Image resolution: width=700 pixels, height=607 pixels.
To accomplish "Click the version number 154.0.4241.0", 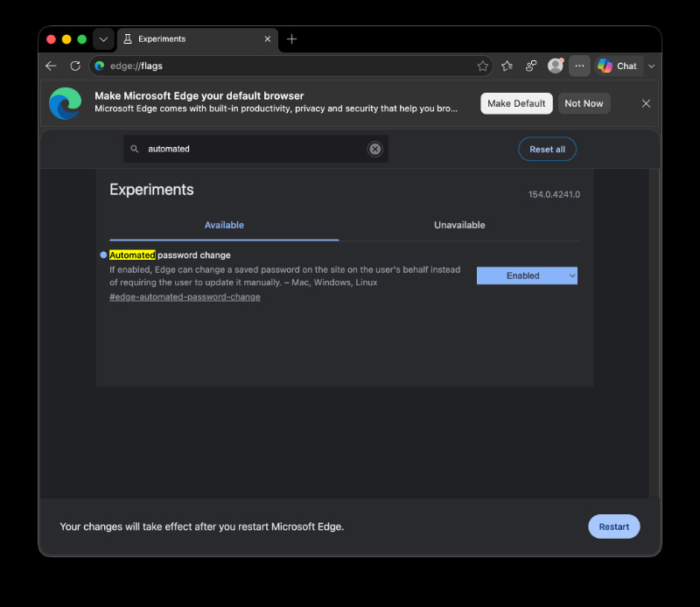I will coord(554,194).
